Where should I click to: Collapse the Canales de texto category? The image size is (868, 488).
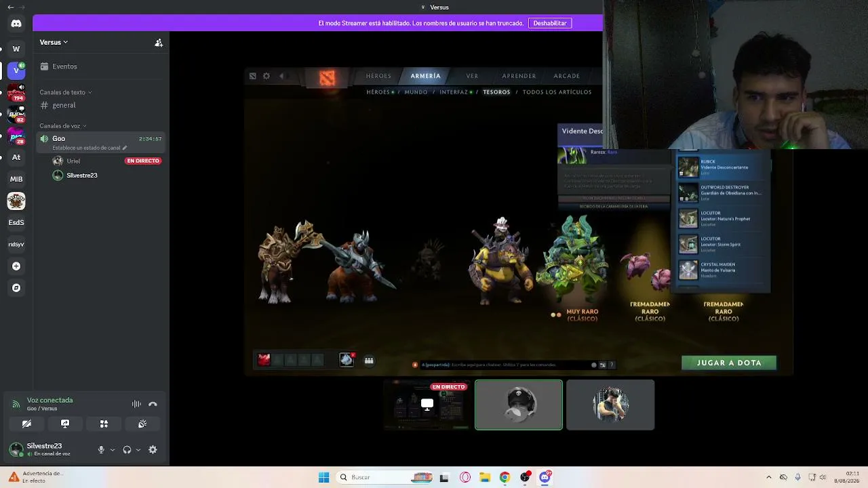pyautogui.click(x=66, y=92)
